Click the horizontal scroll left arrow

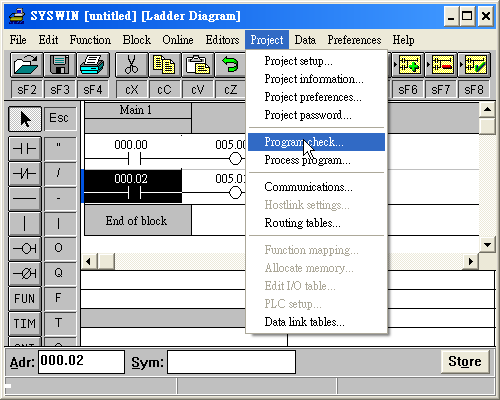pyautogui.click(x=89, y=261)
